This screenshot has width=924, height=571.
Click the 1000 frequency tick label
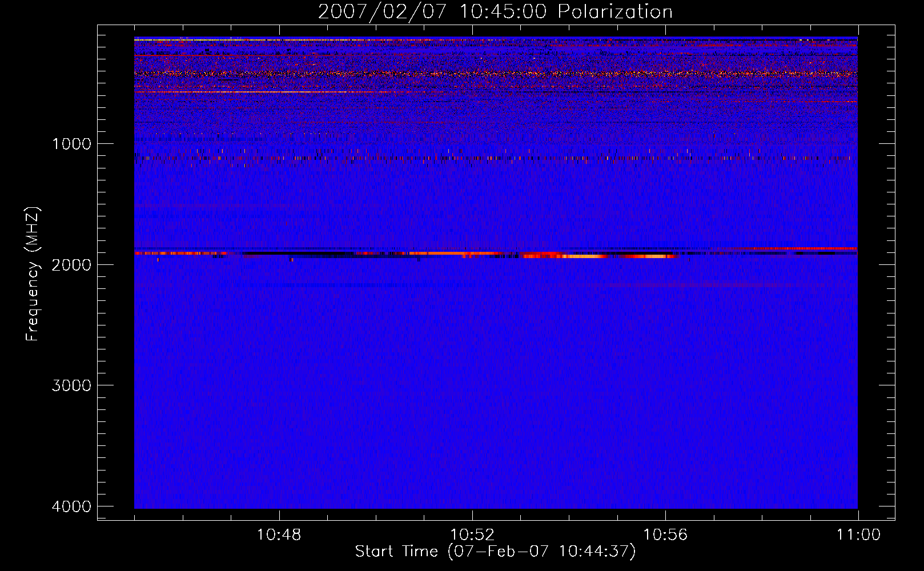coord(71,144)
